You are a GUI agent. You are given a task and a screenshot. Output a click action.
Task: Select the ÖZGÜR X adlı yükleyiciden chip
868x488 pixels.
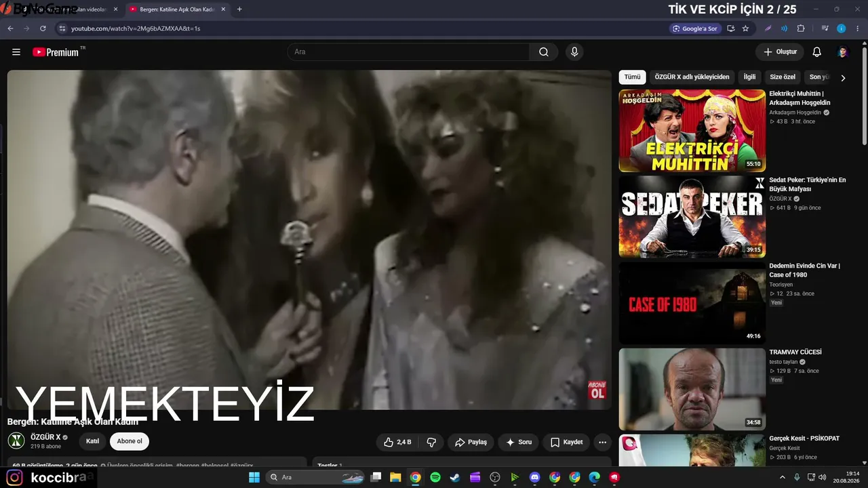pyautogui.click(x=692, y=77)
